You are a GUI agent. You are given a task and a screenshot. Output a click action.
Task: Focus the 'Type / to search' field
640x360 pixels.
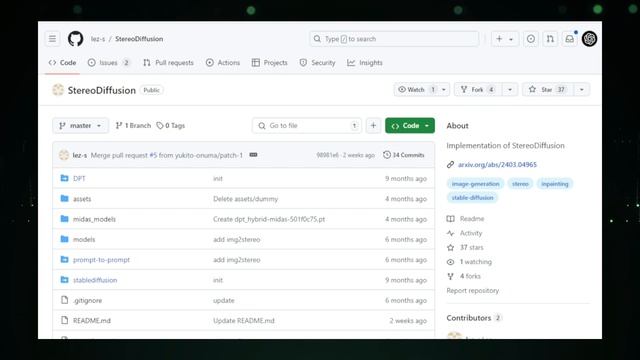coord(394,39)
